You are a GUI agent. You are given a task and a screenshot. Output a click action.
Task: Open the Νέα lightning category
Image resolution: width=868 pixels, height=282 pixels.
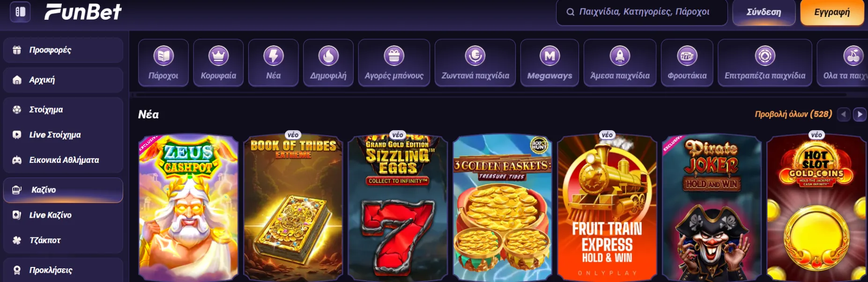(x=274, y=63)
